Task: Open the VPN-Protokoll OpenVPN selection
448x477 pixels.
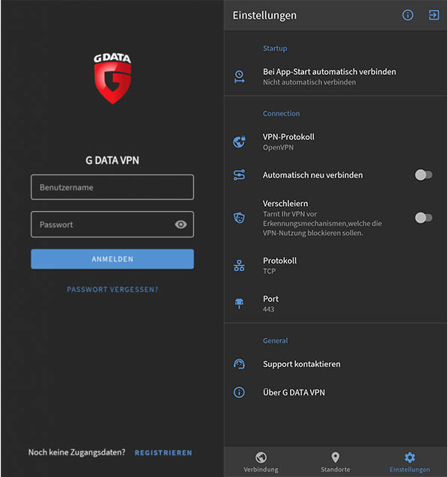Action: [336, 142]
